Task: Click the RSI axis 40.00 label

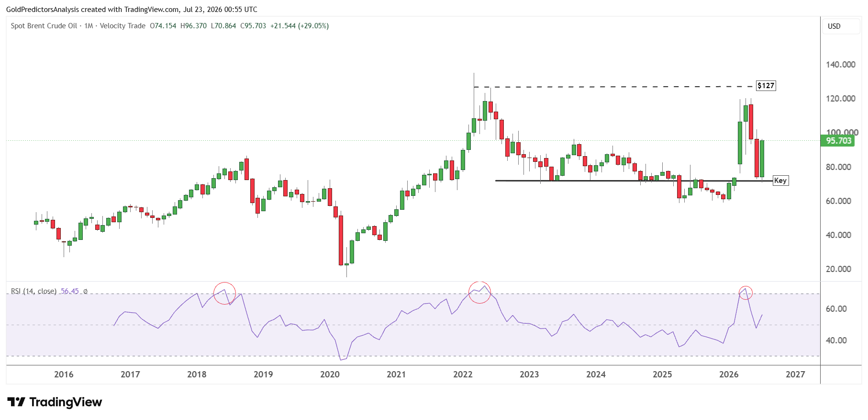Action: pyautogui.click(x=836, y=341)
